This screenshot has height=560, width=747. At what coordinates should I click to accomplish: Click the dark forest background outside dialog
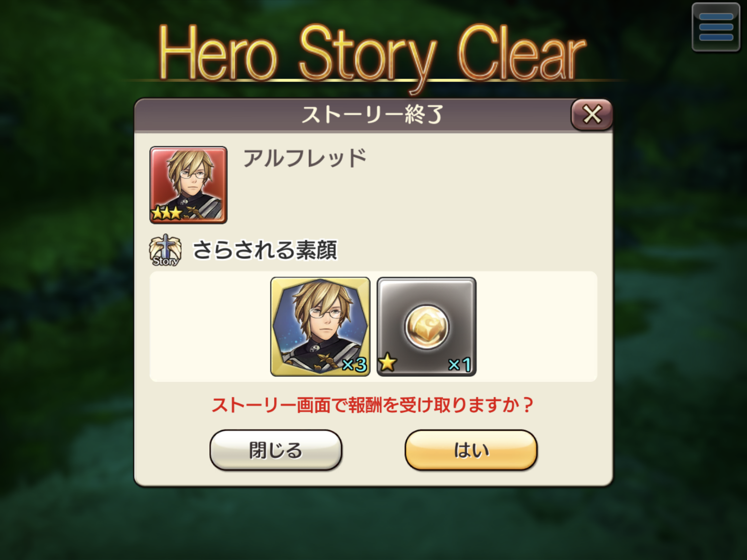pyautogui.click(x=65, y=299)
